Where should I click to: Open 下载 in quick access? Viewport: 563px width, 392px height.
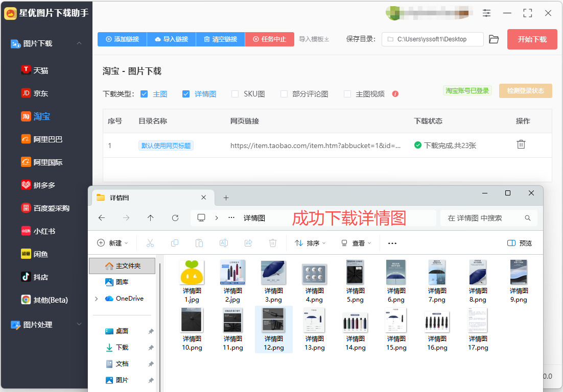tap(116, 347)
